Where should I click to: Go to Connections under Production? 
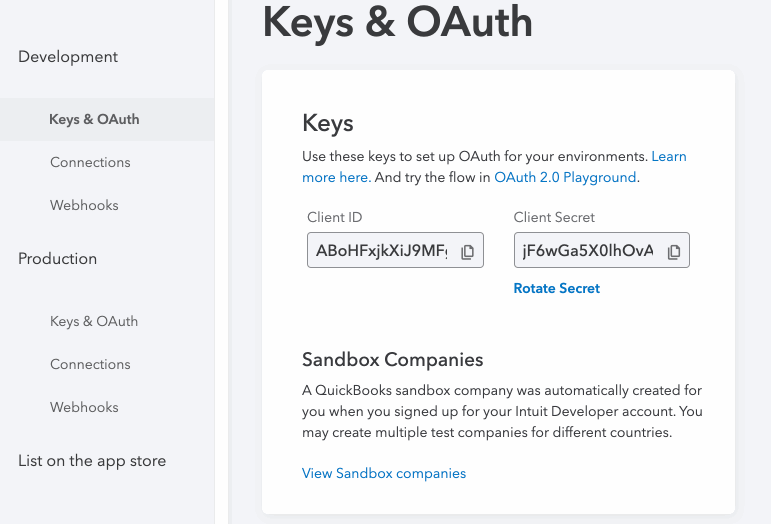tap(90, 364)
